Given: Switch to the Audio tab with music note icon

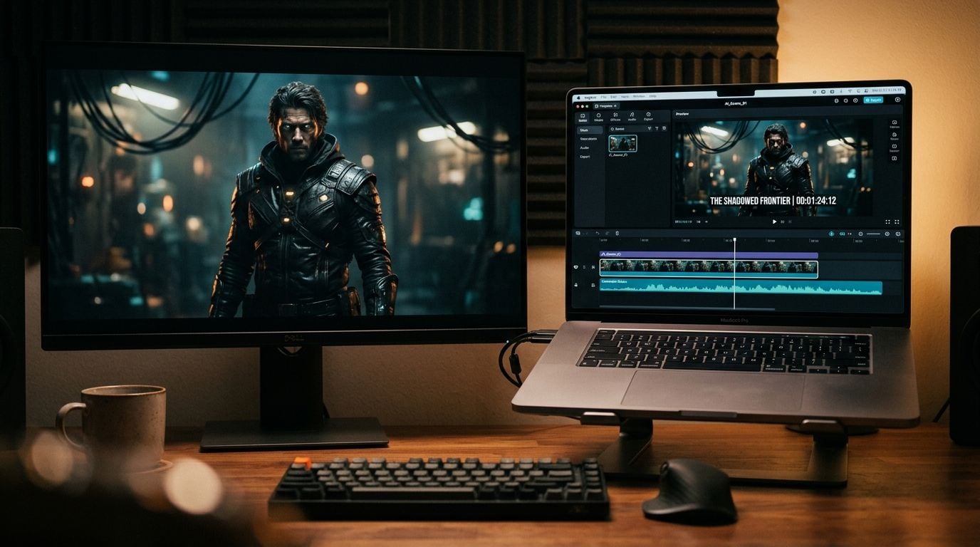Looking at the screenshot, I should 632,117.
